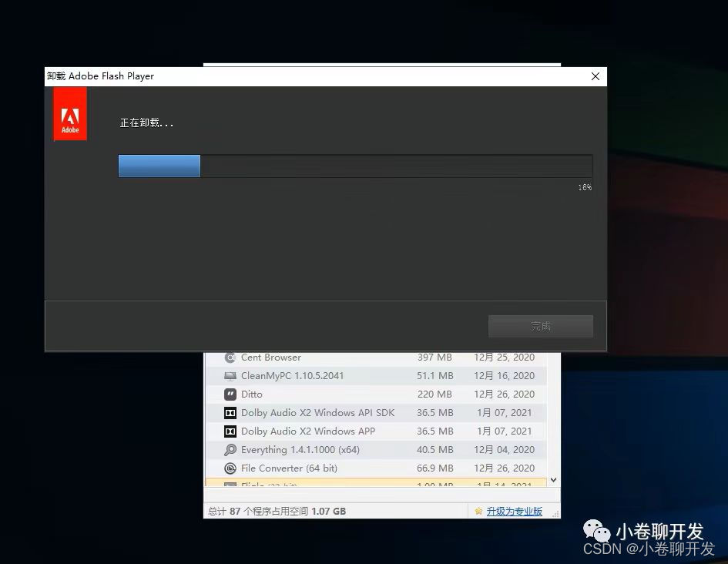Select the CleanMyPC 1.10.5.2041 entry
Viewport: 728px width, 564px height.
point(292,376)
